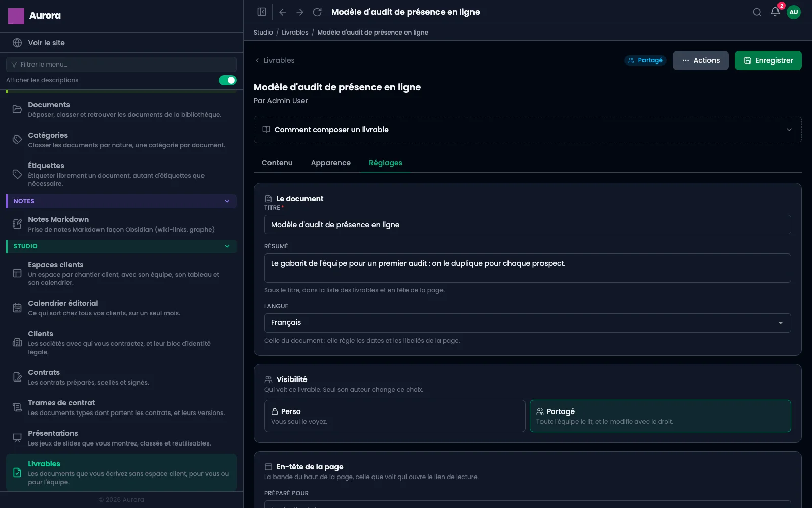Select the Réglages tab
The width and height of the screenshot is (812, 508).
(x=386, y=163)
